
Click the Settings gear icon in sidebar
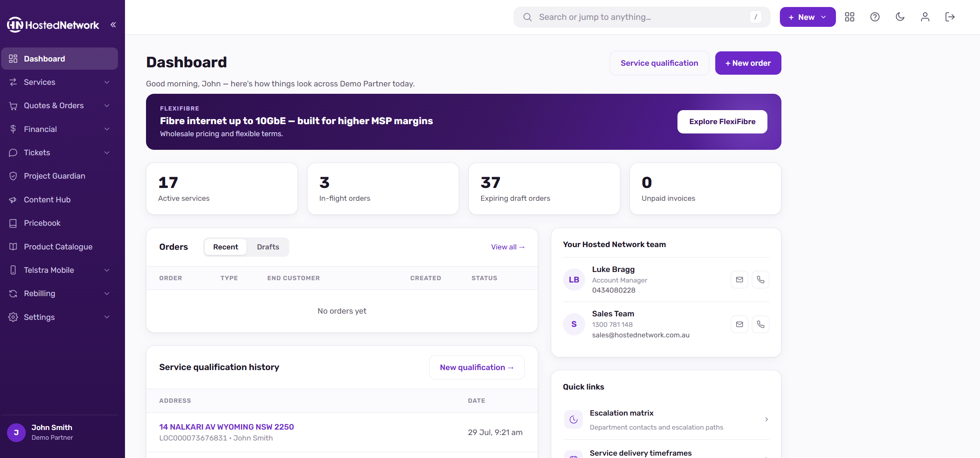13,317
